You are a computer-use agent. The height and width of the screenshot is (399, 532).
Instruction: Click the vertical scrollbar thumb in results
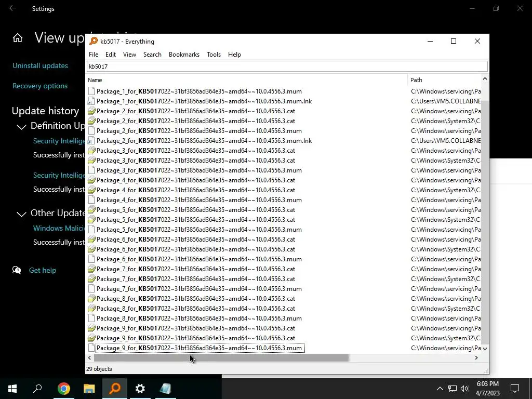point(485,222)
